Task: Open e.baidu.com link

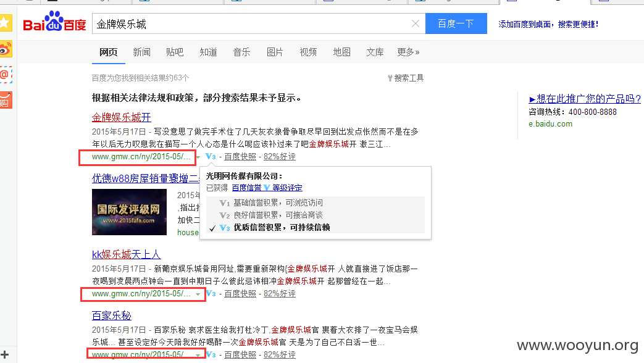Action: coord(550,124)
